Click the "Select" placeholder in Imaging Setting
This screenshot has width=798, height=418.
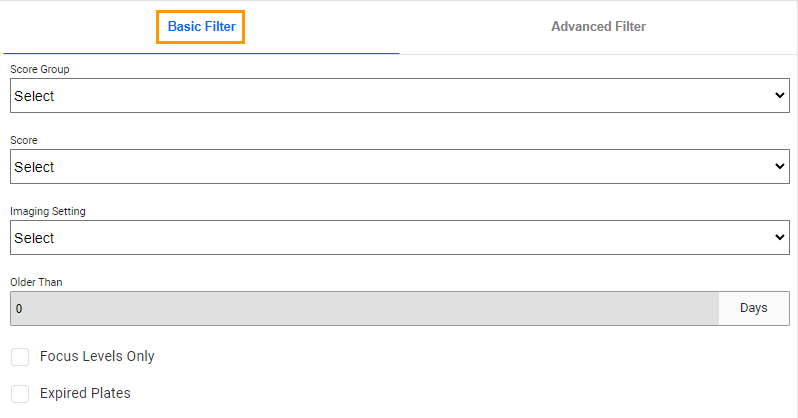(x=34, y=239)
